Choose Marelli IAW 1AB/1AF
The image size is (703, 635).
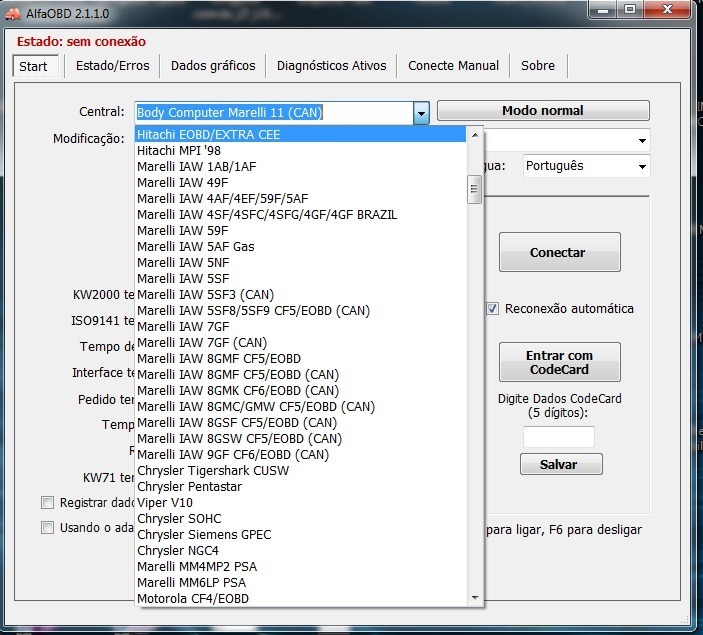coord(300,167)
